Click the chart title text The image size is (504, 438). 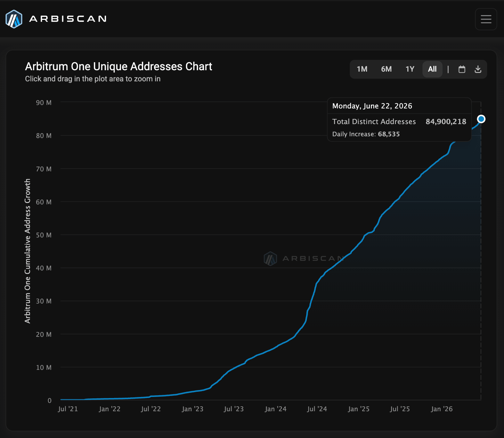tap(119, 66)
